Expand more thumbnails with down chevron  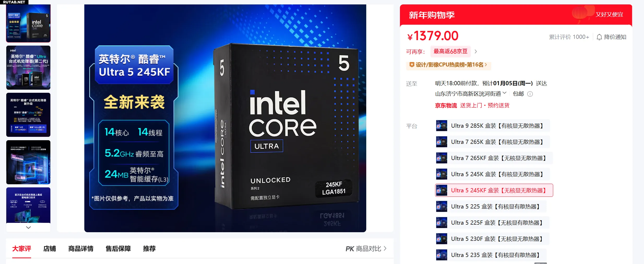click(28, 227)
